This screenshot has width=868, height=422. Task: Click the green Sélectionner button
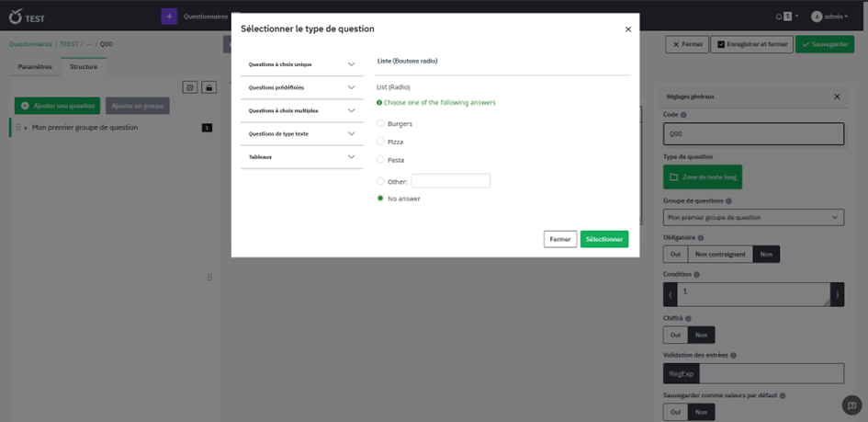pos(603,239)
